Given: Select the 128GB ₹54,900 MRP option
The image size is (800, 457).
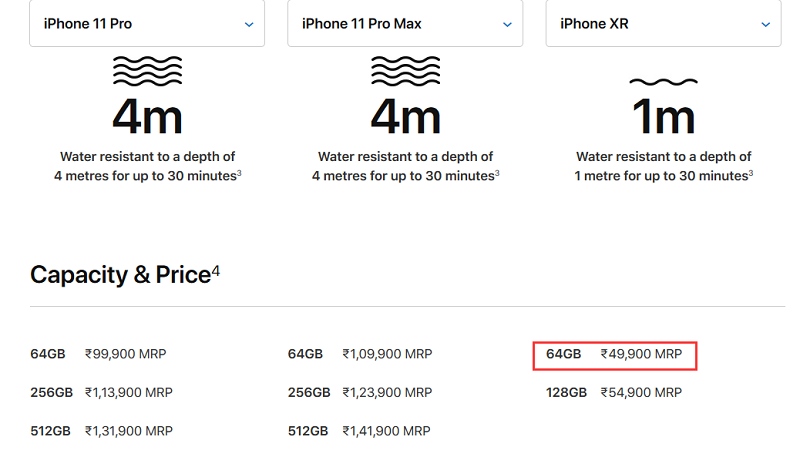Looking at the screenshot, I should click(614, 393).
